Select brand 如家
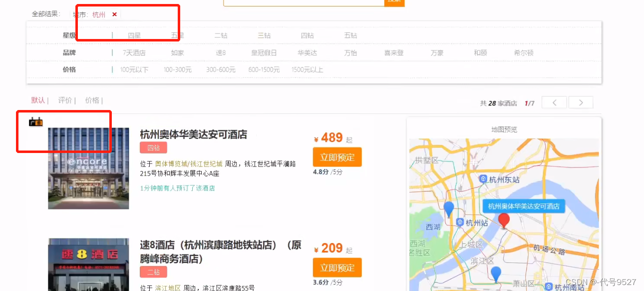 [177, 52]
